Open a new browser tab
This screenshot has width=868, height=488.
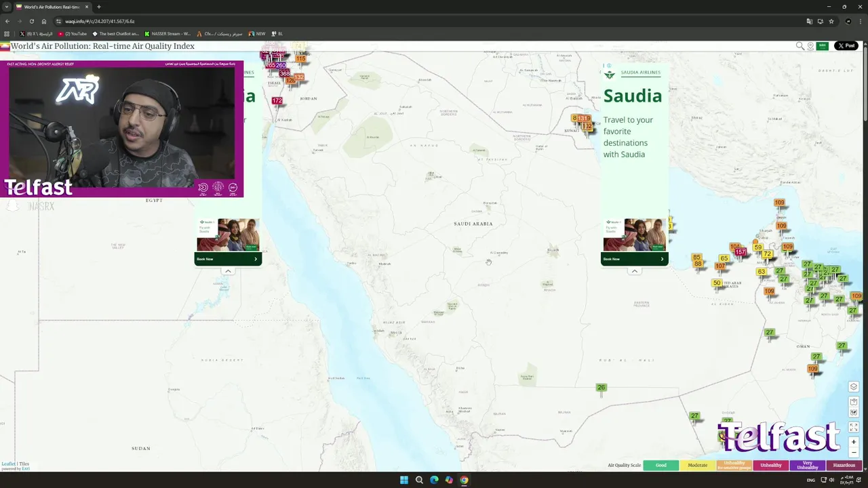[x=99, y=7]
